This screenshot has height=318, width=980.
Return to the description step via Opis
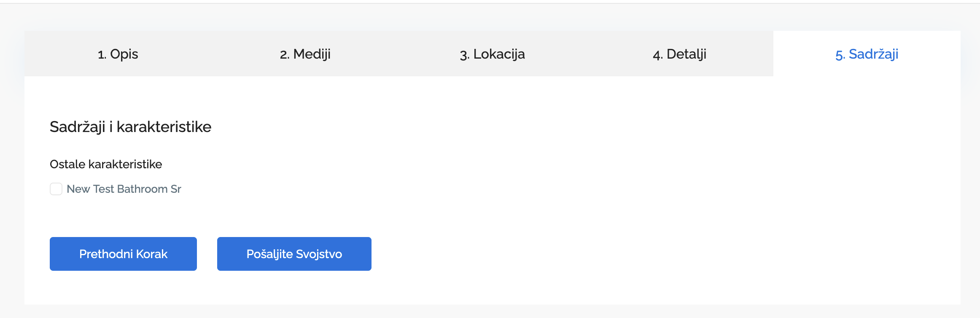(124, 54)
